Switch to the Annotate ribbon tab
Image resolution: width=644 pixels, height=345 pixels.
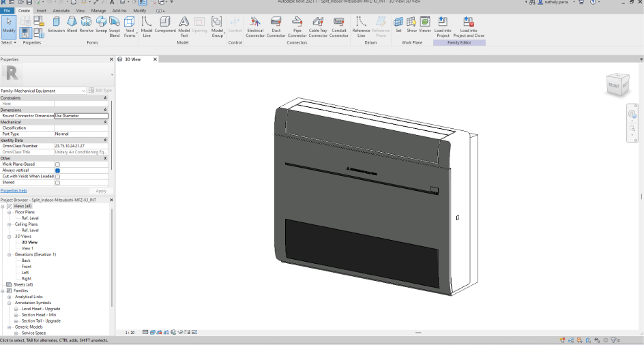[61, 11]
